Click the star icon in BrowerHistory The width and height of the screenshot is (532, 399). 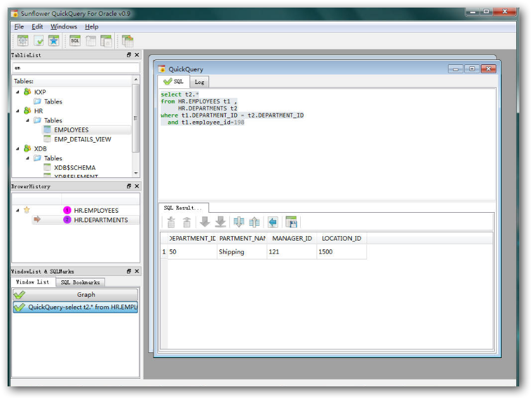(x=27, y=210)
